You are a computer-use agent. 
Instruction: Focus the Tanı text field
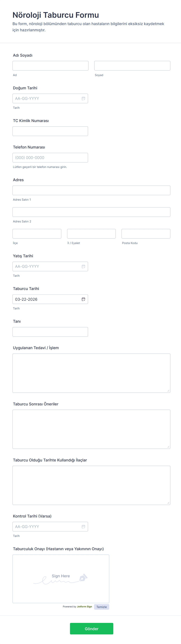[50, 332]
